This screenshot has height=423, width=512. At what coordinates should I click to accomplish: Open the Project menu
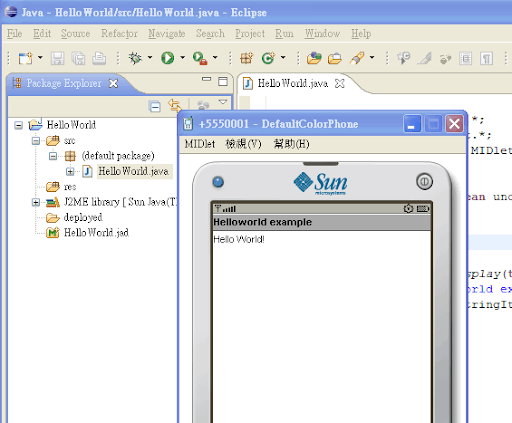point(250,33)
